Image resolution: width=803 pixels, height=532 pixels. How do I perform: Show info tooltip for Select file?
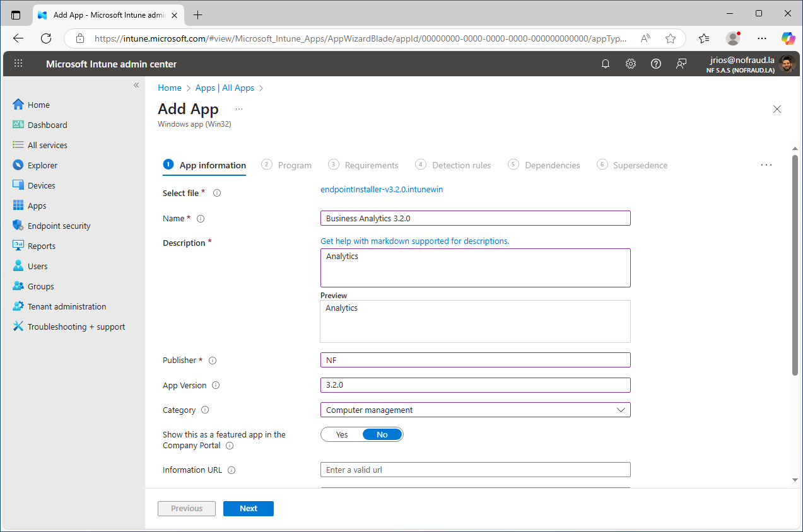(217, 193)
